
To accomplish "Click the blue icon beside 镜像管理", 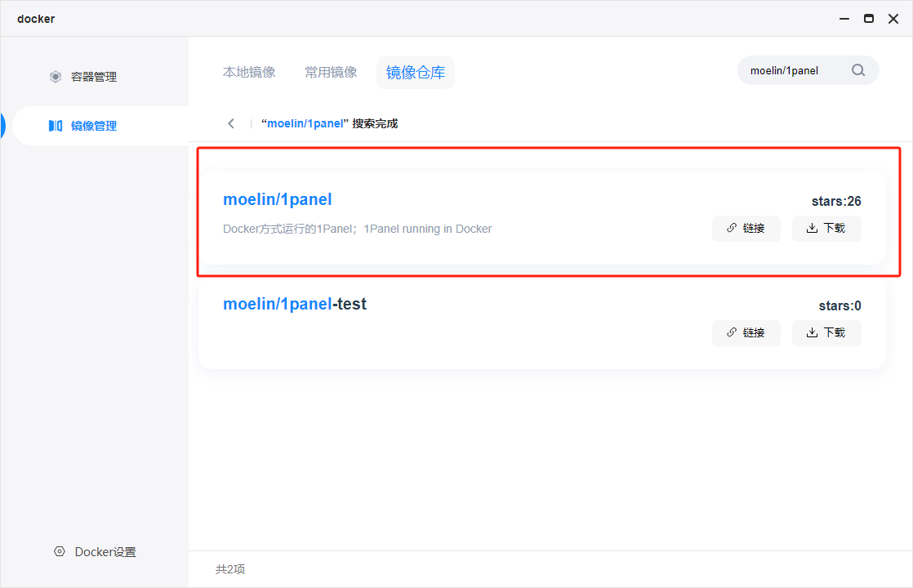I will tap(56, 126).
